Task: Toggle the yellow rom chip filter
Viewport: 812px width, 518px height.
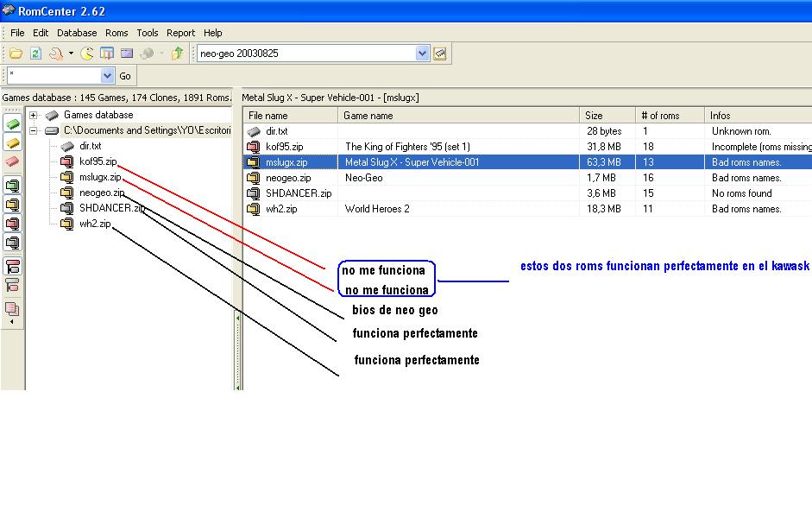Action: (12, 143)
